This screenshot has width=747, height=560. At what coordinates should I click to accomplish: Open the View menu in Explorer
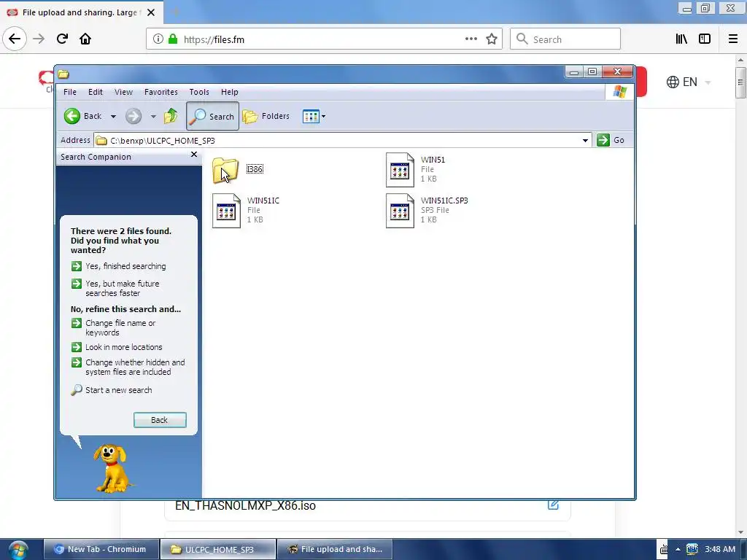point(123,92)
